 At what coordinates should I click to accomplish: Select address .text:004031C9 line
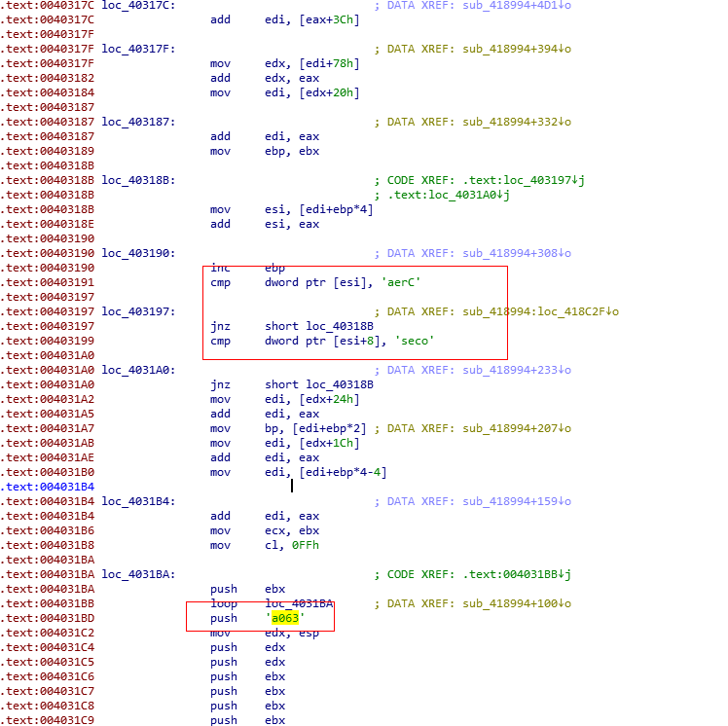coord(48,720)
